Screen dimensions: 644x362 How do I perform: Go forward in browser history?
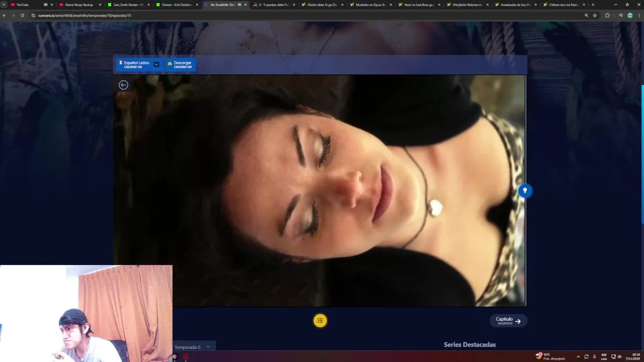click(x=14, y=15)
